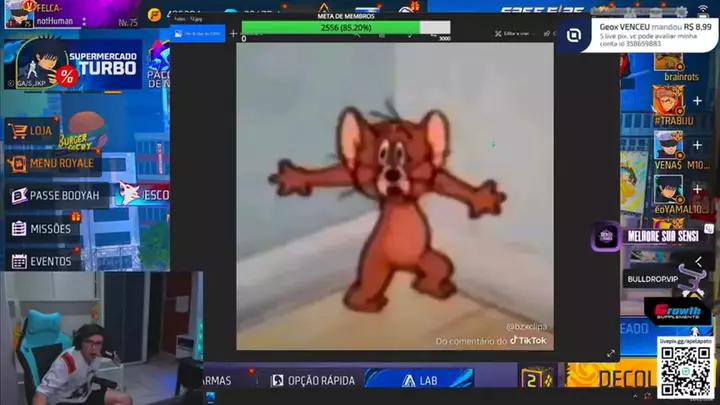Viewport: 720px width, 405px height.
Task: Open the MISSÕES clipboard icon
Action: (x=18, y=229)
